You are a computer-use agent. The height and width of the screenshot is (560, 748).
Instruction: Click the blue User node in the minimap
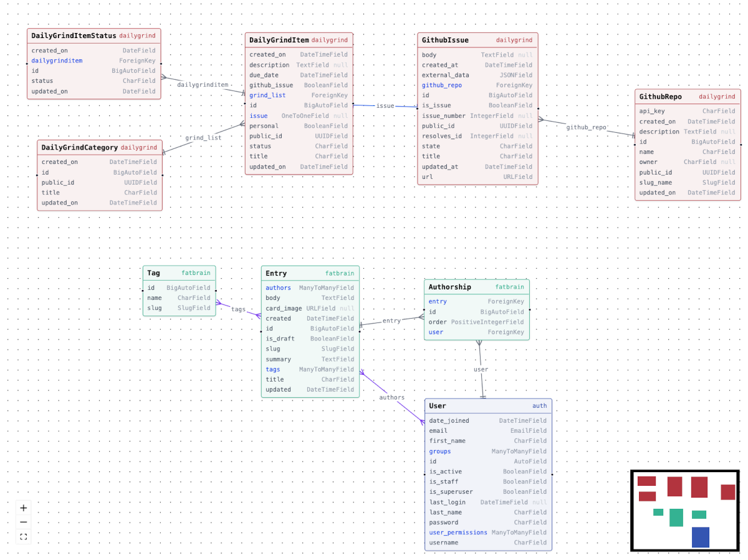pyautogui.click(x=701, y=537)
